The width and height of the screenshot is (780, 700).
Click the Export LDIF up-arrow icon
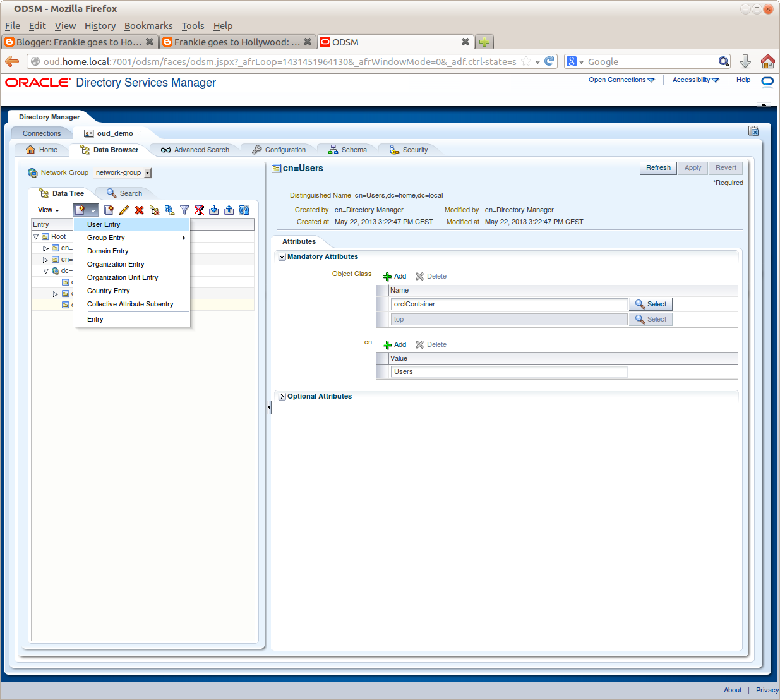229,210
